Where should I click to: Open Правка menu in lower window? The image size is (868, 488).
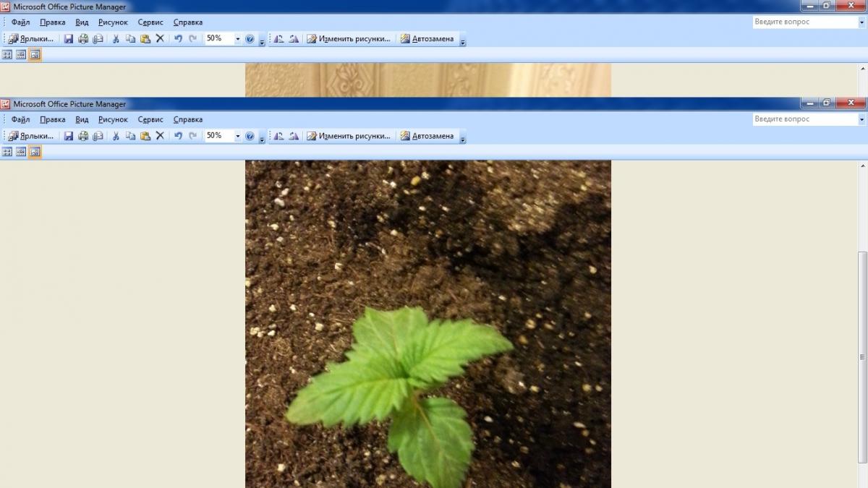tap(53, 119)
